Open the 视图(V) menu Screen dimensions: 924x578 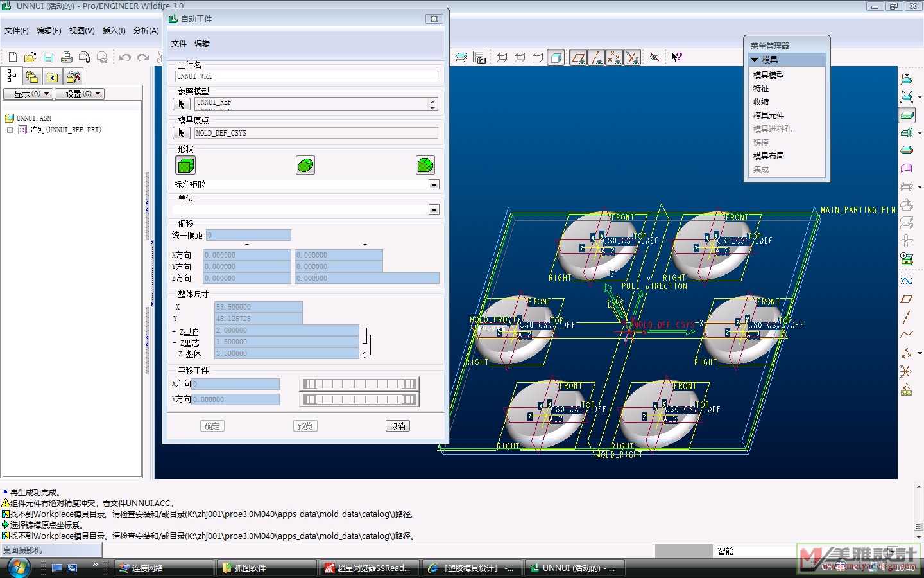81,30
